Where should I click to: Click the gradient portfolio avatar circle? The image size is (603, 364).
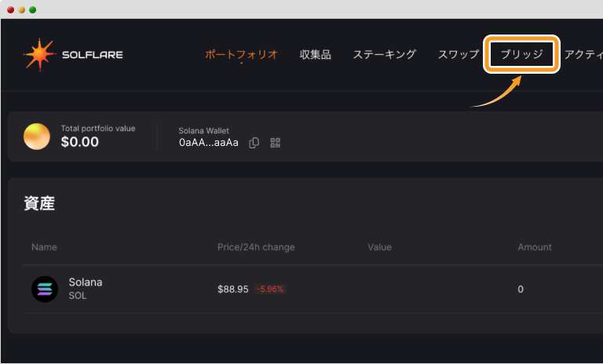37,136
